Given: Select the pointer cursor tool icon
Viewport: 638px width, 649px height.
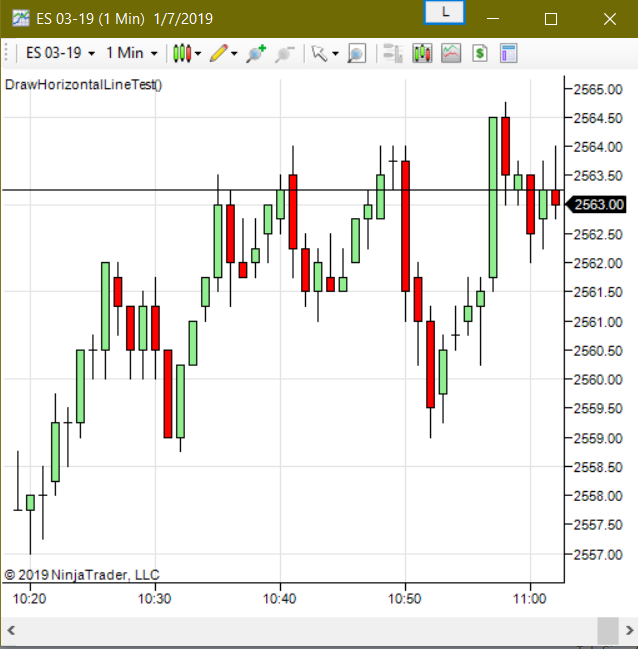Looking at the screenshot, I should (x=319, y=53).
